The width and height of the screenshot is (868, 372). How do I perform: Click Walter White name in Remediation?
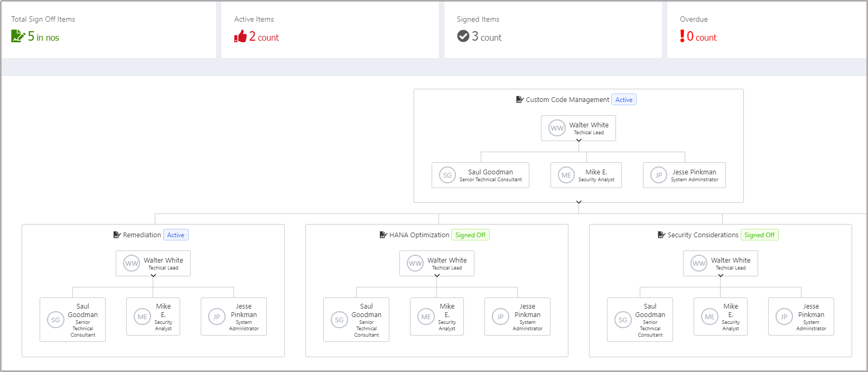pos(163,260)
